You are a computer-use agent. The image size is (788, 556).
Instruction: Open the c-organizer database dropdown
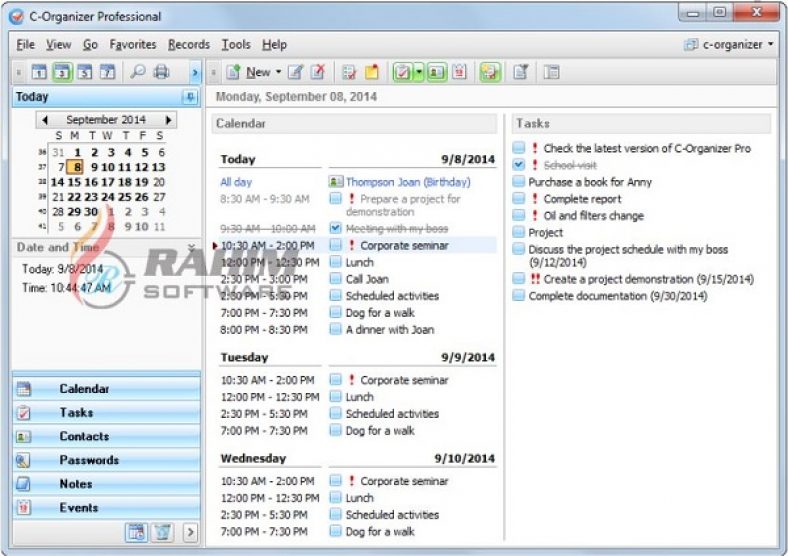[x=770, y=45]
